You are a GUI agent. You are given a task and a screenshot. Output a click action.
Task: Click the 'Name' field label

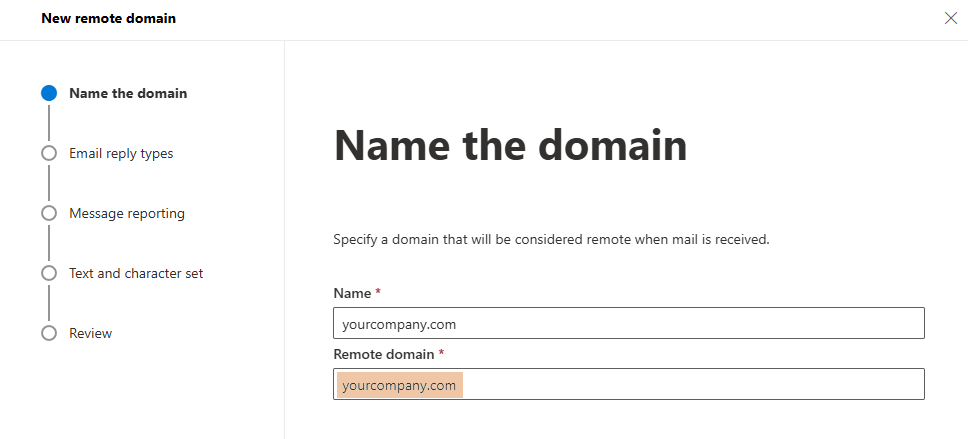[350, 293]
